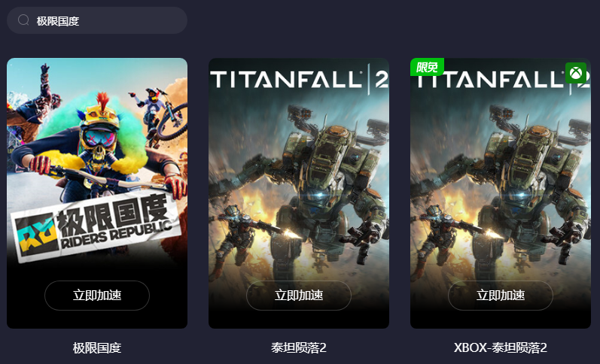
Task: Click 立即加速 on the 极限国度 card
Action: tap(97, 295)
